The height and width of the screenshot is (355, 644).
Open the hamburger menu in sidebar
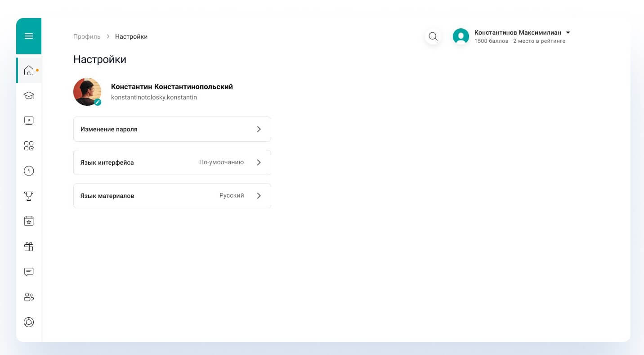pyautogui.click(x=29, y=36)
